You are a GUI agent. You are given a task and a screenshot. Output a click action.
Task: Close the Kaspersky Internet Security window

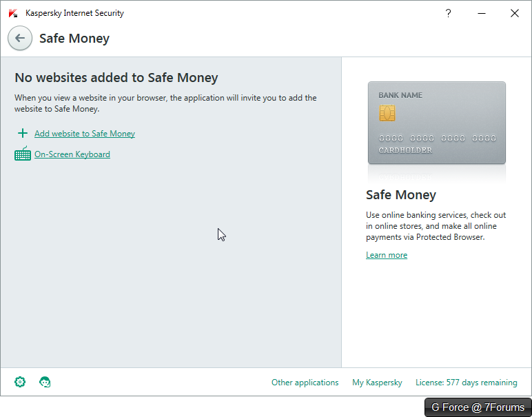[515, 13]
